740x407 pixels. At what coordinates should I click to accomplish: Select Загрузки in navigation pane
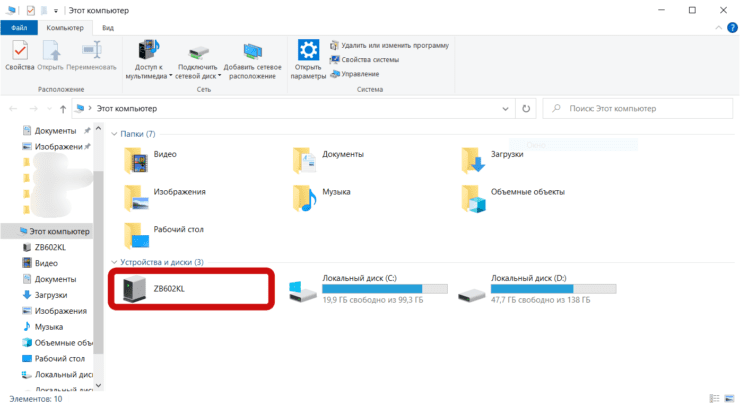point(45,295)
